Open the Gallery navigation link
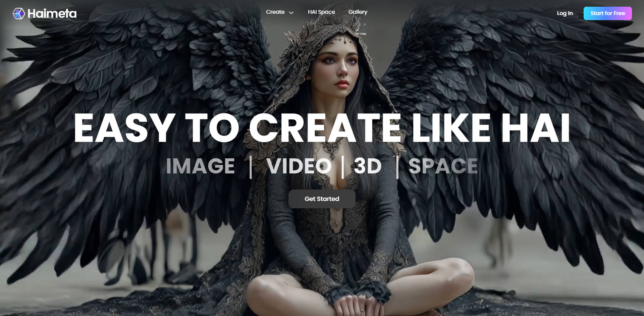The width and height of the screenshot is (644, 316). (358, 12)
